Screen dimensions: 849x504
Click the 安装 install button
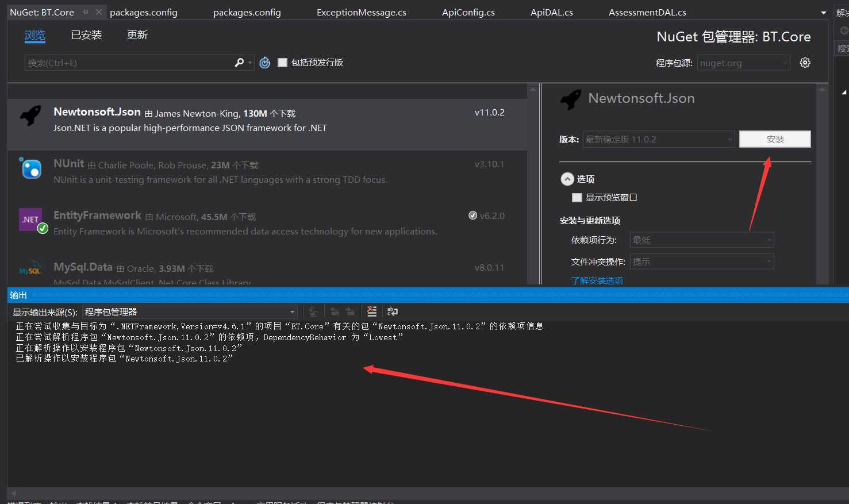tap(775, 139)
